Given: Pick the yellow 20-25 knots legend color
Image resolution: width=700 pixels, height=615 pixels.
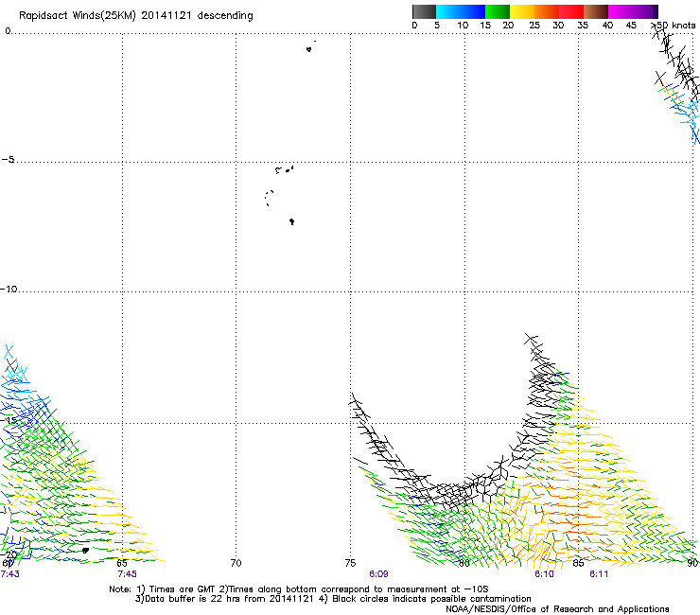Looking at the screenshot, I should [522, 11].
